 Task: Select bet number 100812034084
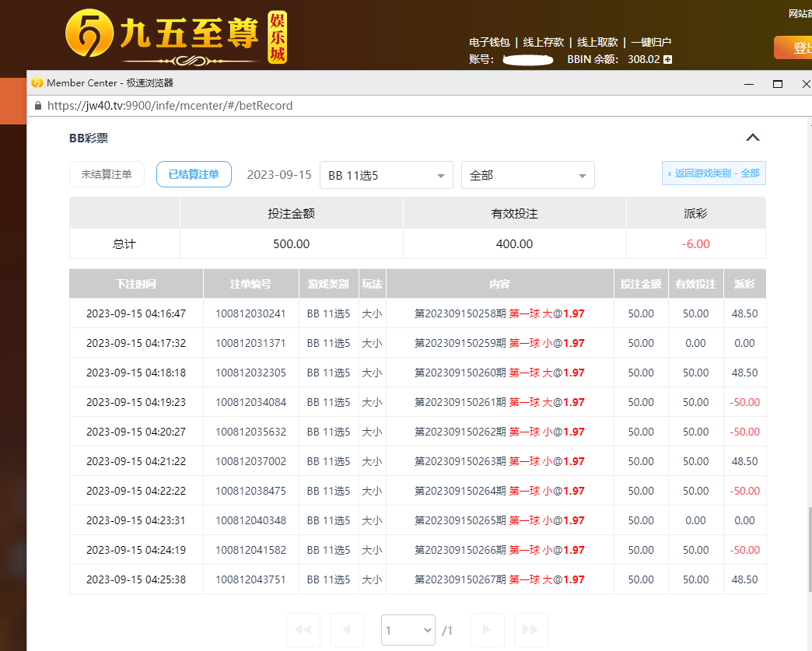click(250, 402)
